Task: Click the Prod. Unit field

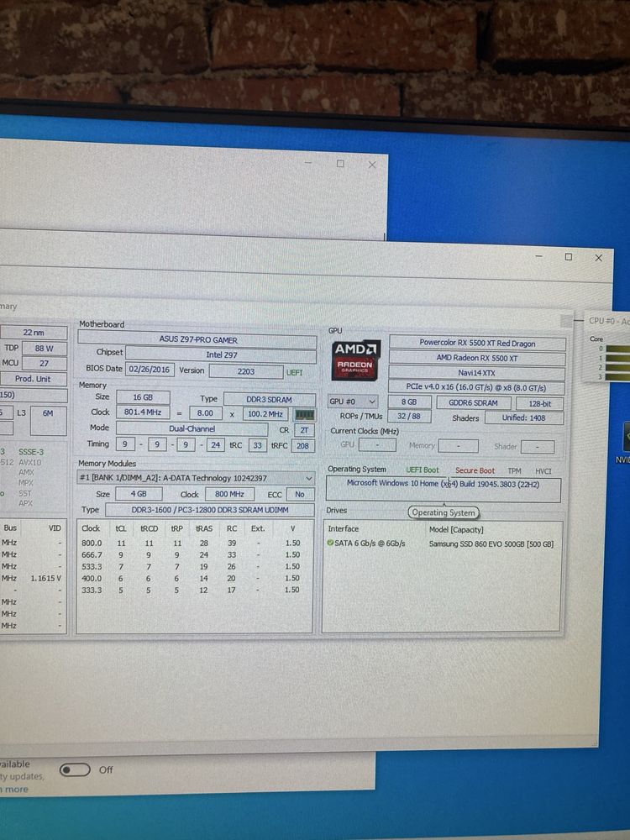Action: pyautogui.click(x=33, y=378)
